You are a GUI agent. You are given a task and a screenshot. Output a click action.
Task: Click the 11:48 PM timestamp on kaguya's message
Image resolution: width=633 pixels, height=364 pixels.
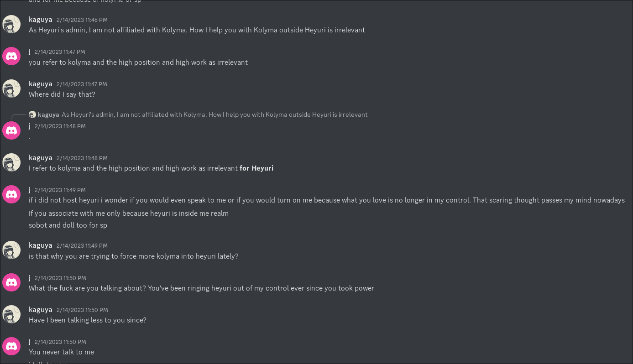coord(82,158)
